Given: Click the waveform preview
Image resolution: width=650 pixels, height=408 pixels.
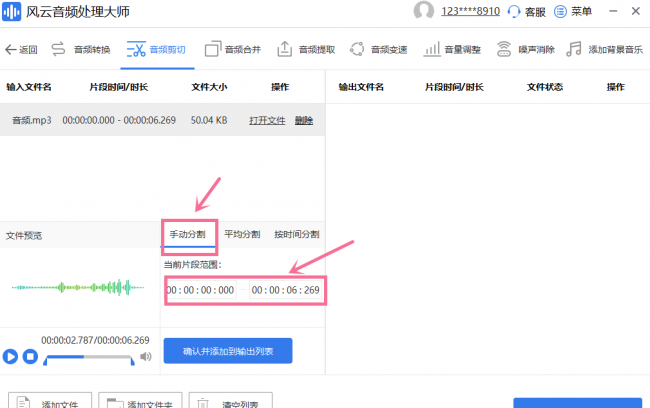Looking at the screenshot, I should click(78, 287).
